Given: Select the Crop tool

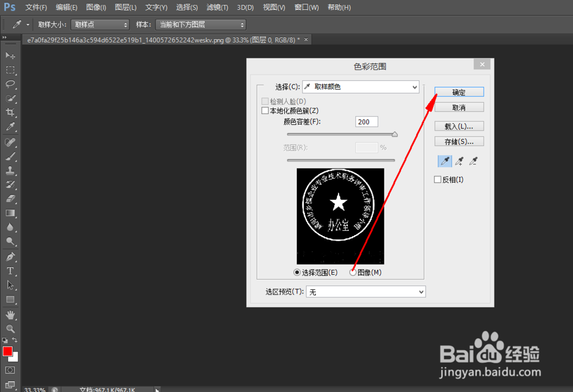Looking at the screenshot, I should (10, 112).
